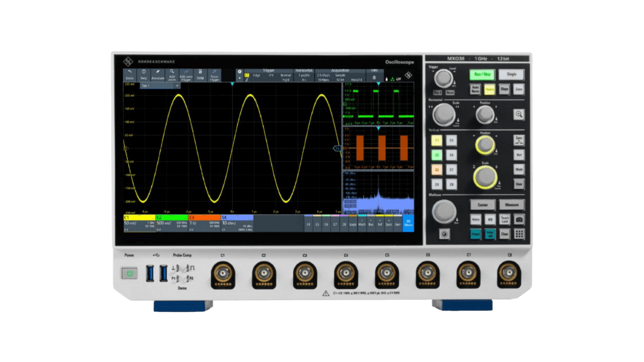
Task: Toggle the Run / Stop acquisition button
Action: pyautogui.click(x=482, y=74)
